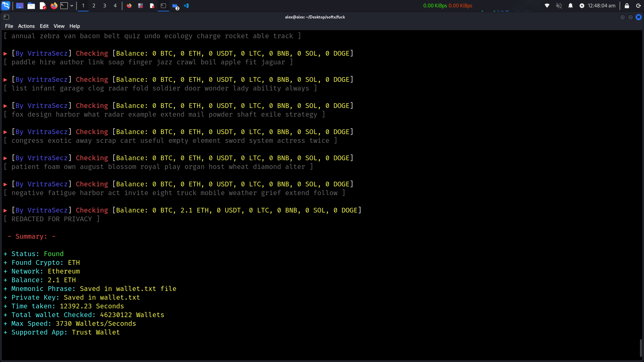Maximize the terminal window
Screen dimensions: 644x362
coord(631,17)
